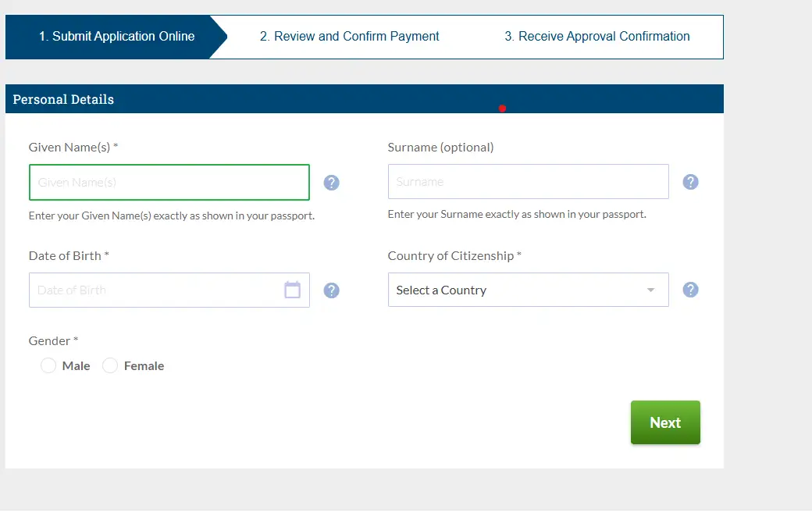Focus the Given Name(s) input field
The image size is (812, 520).
pyautogui.click(x=169, y=182)
